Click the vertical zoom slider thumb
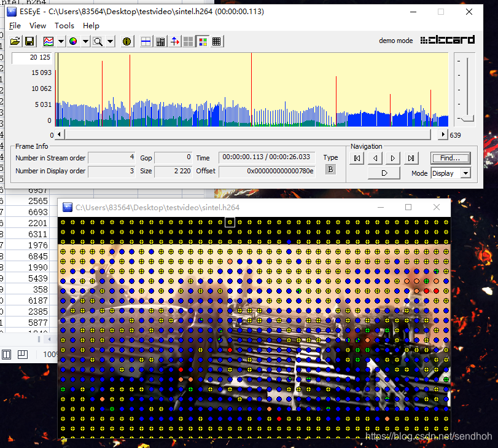Screen dimensions: 498x448 coord(467,118)
